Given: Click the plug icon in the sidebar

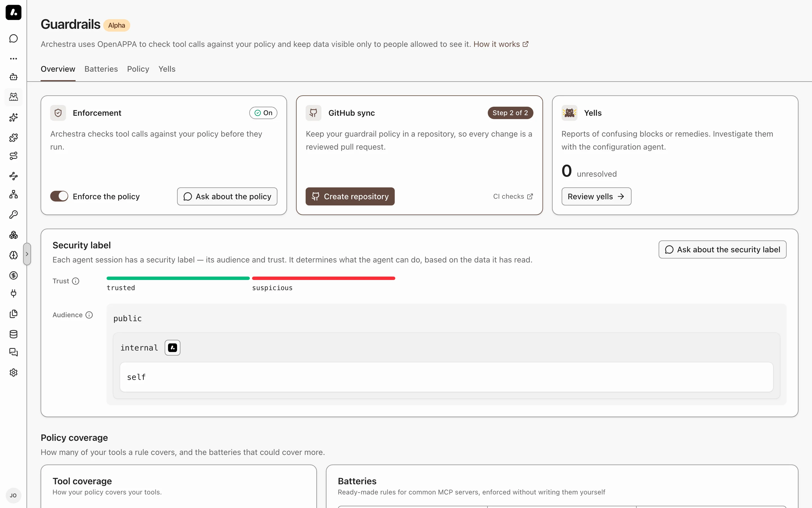Looking at the screenshot, I should pos(14,294).
